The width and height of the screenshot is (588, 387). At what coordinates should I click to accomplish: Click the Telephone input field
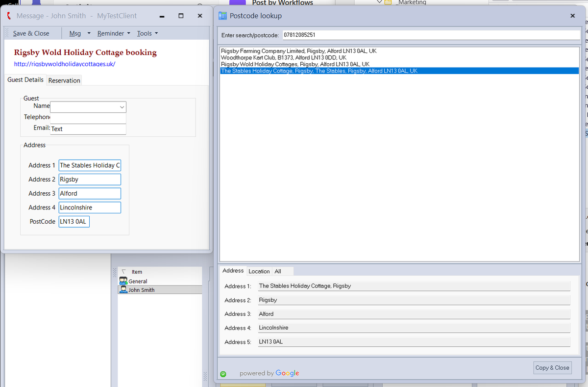click(x=88, y=118)
